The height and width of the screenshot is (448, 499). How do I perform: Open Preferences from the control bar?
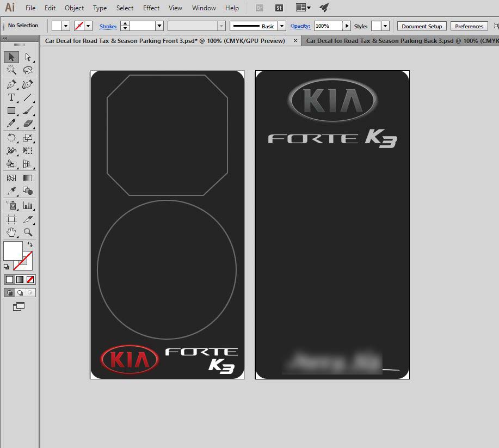(469, 26)
